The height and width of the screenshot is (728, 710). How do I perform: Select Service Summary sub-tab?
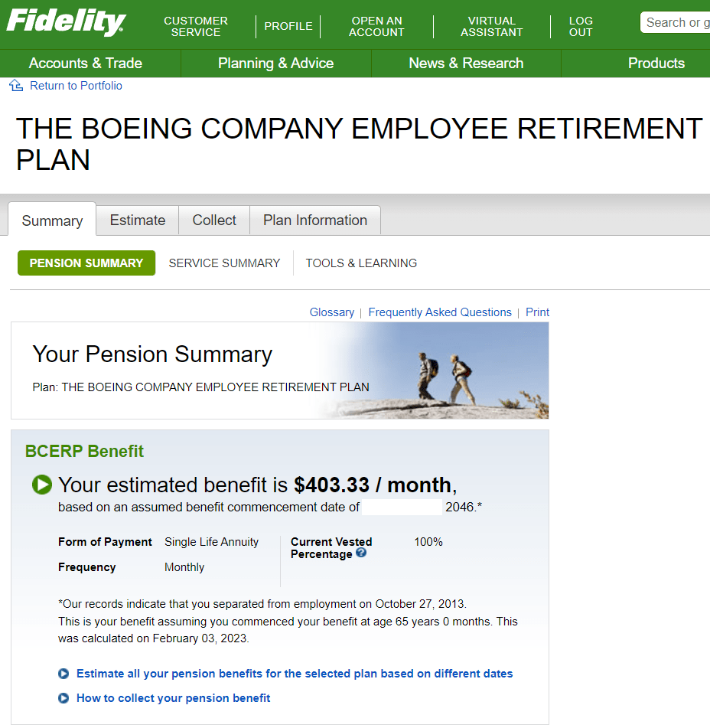click(224, 263)
